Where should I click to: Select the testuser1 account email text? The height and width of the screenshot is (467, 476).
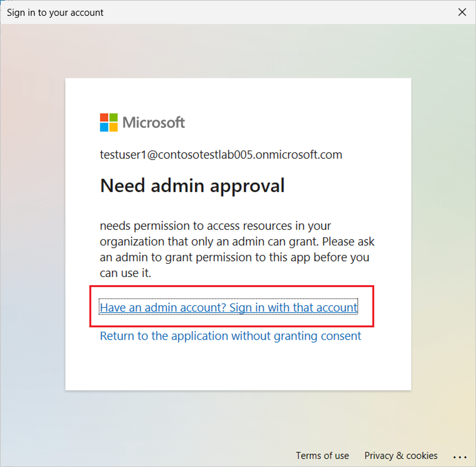(221, 155)
